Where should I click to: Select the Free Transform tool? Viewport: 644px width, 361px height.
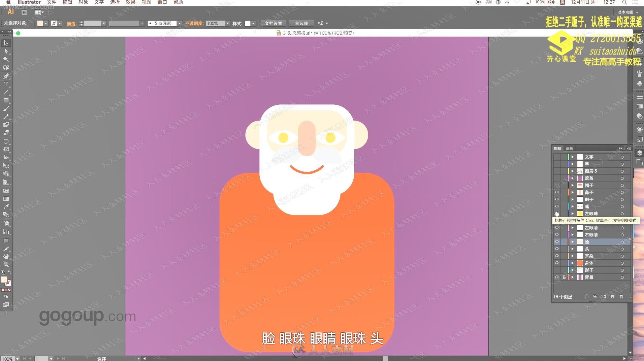pyautogui.click(x=6, y=166)
